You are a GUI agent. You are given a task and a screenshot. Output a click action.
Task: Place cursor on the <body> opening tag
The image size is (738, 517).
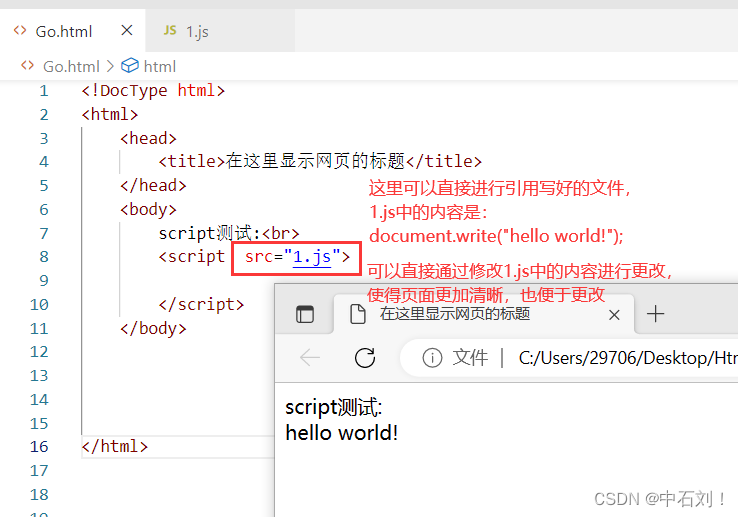148,210
